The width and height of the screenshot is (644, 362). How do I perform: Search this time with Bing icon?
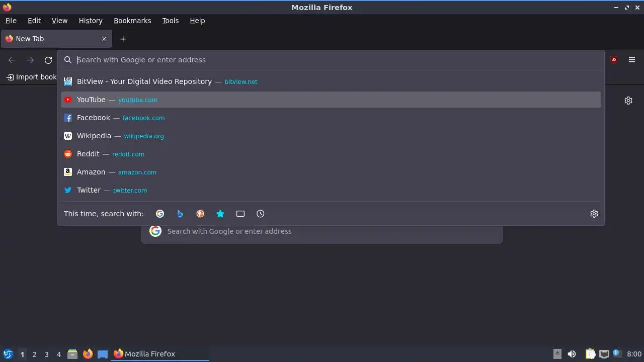point(180,214)
